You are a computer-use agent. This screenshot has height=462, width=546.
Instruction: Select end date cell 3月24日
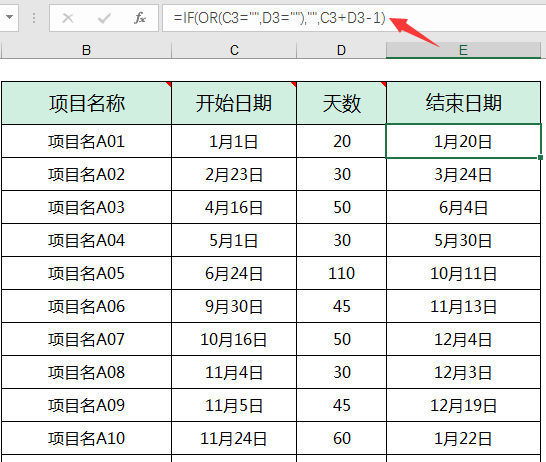click(x=463, y=174)
